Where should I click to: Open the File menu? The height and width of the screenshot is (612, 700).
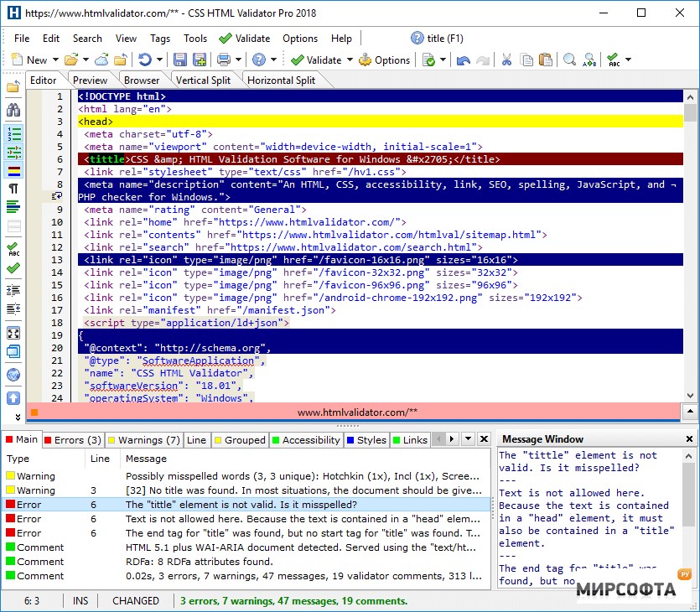click(x=22, y=39)
